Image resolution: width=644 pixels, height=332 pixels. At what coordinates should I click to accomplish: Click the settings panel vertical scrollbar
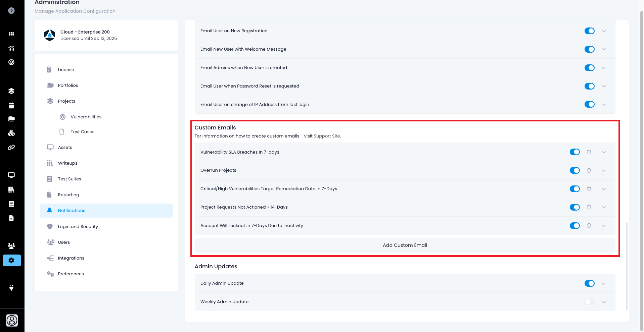pos(627,265)
